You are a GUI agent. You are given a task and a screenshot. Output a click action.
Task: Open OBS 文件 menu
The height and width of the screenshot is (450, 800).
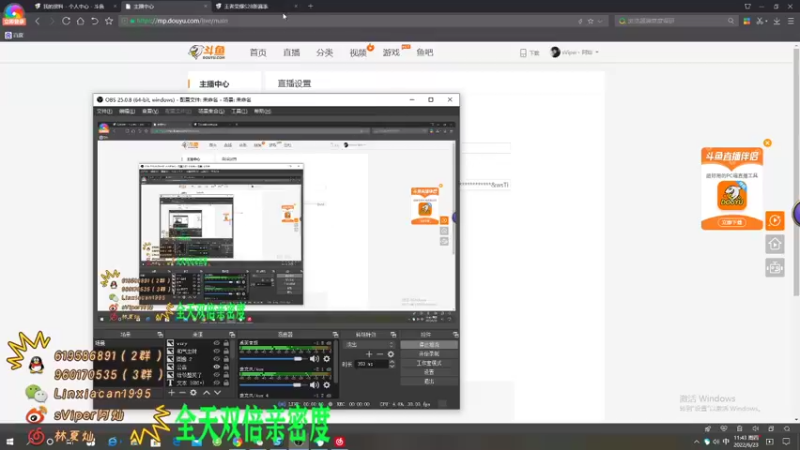tap(105, 111)
